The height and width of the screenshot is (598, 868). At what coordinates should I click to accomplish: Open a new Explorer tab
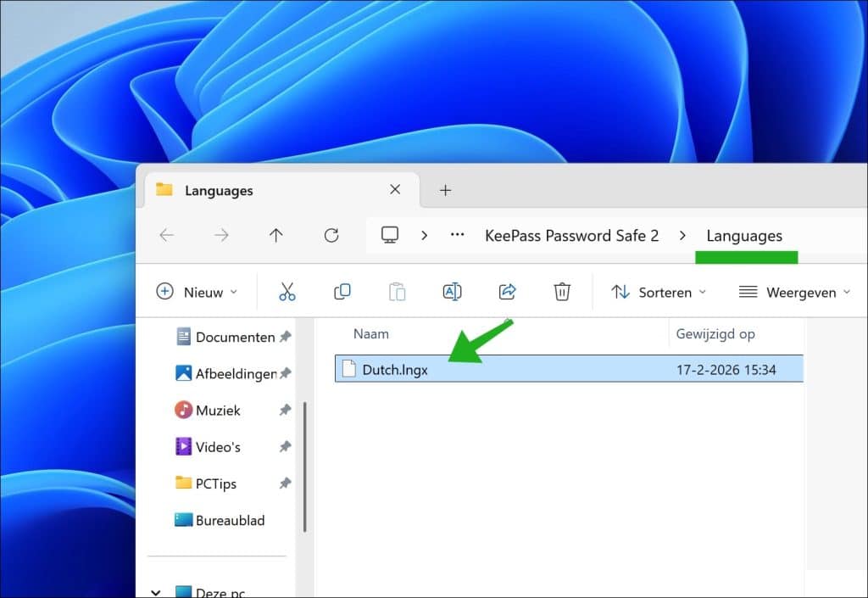(445, 190)
